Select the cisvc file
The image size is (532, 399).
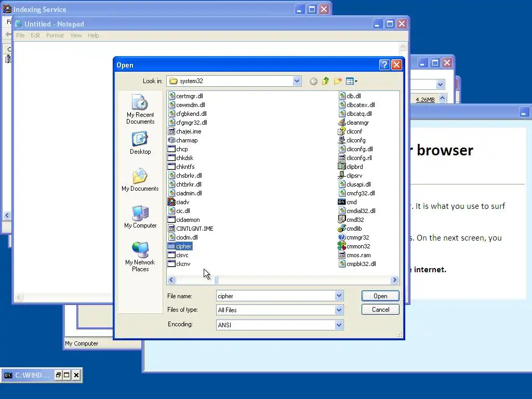click(178, 255)
